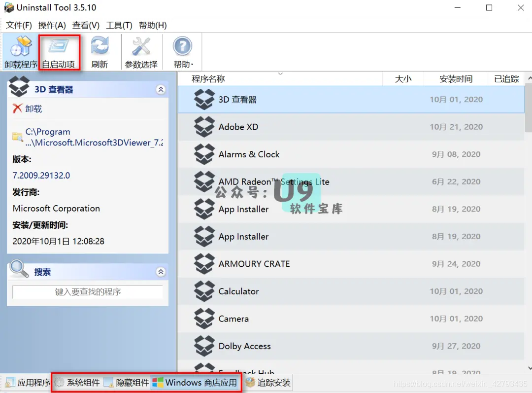Collapse the 搜索 search panel
Viewport: 532px width, 393px height.
tap(161, 272)
